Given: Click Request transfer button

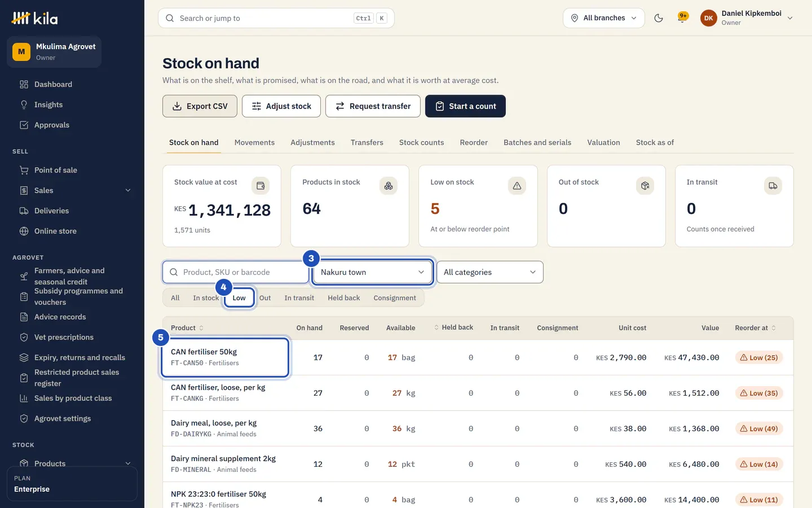Looking at the screenshot, I should pyautogui.click(x=373, y=106).
